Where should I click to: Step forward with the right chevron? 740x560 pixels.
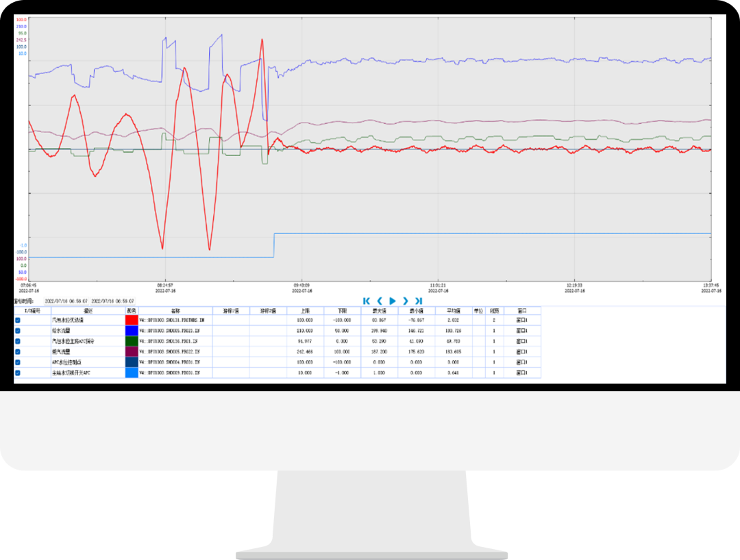click(x=406, y=301)
